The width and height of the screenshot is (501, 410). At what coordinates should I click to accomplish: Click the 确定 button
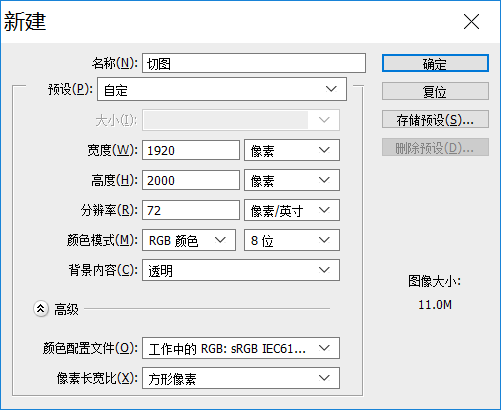pos(435,63)
